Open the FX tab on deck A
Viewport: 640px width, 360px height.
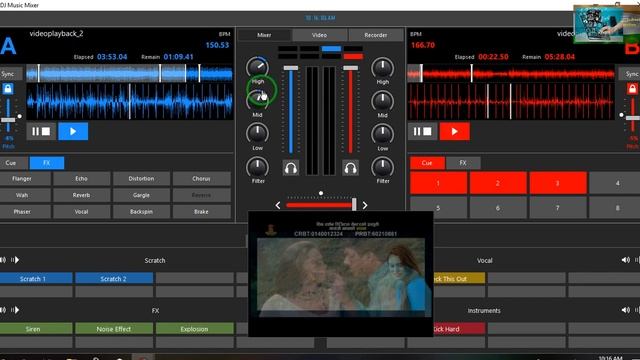pos(47,163)
